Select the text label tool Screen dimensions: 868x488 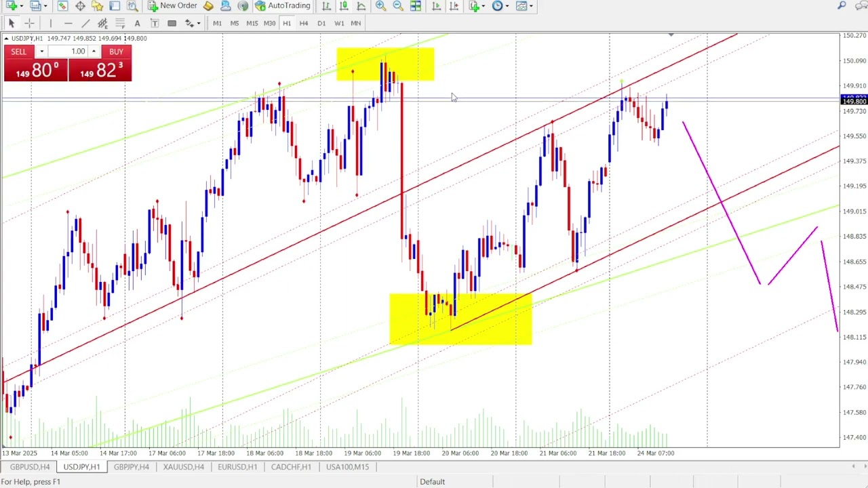point(155,23)
